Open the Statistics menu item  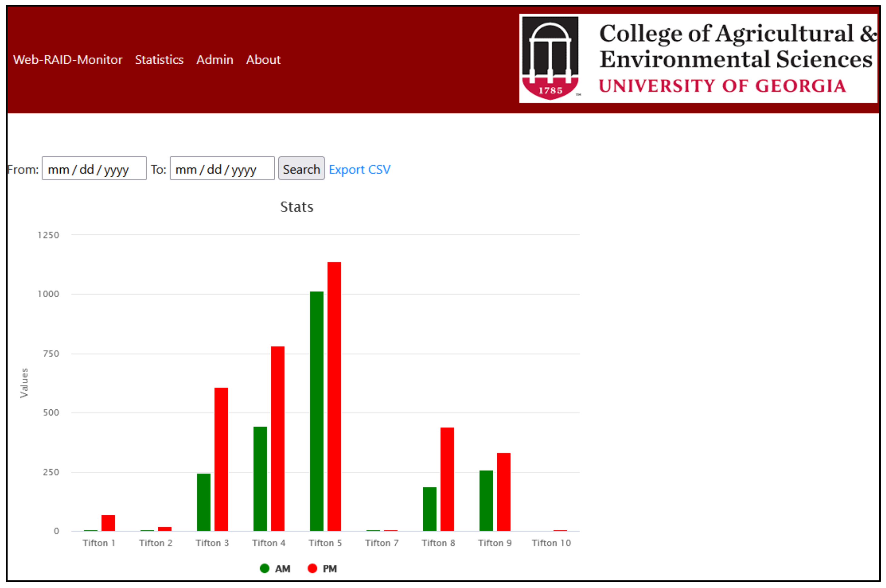(x=159, y=60)
